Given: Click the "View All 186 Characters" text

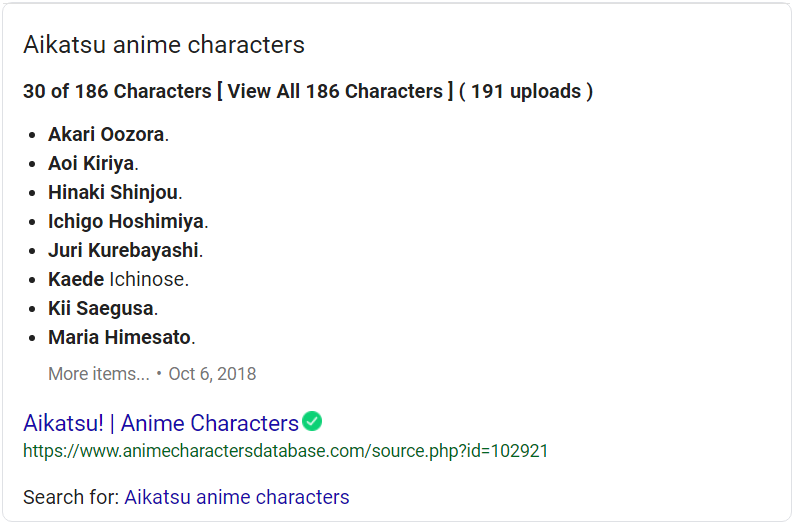Looking at the screenshot, I should click(x=335, y=92).
